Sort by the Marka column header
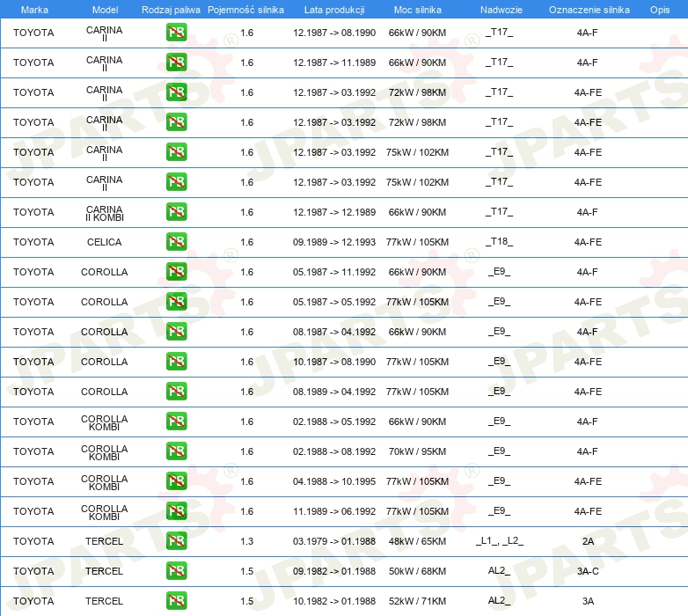The image size is (688, 616). coord(34,10)
